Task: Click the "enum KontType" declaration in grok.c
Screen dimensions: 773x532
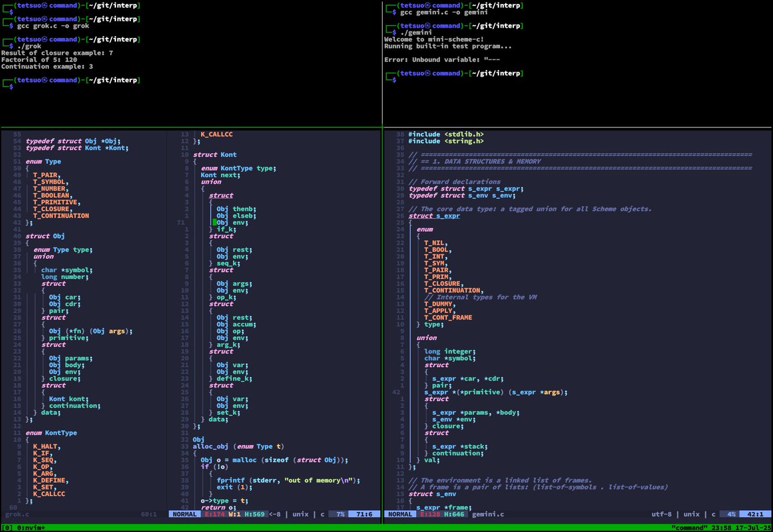Action: [52, 433]
